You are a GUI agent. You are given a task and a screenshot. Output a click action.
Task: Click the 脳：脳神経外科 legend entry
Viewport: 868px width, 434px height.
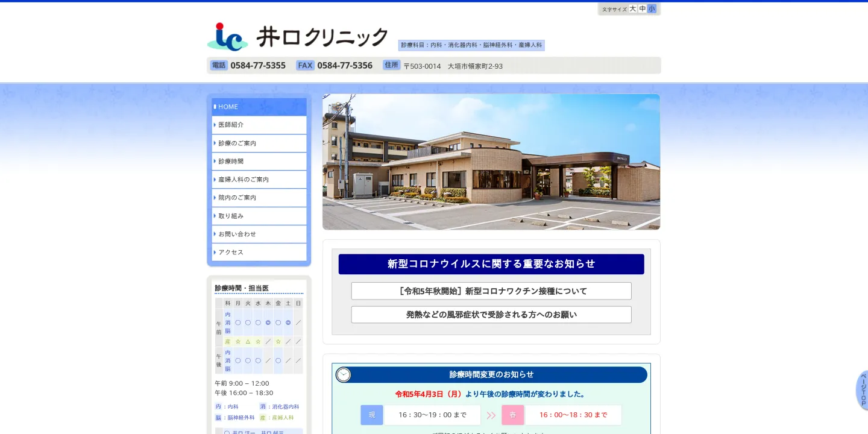tap(235, 418)
